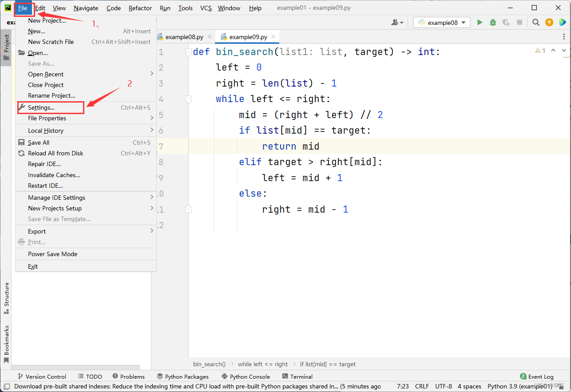Viewport: 571px width, 392px height.
Task: Click the 7:23 line column indicator
Action: click(x=403, y=387)
